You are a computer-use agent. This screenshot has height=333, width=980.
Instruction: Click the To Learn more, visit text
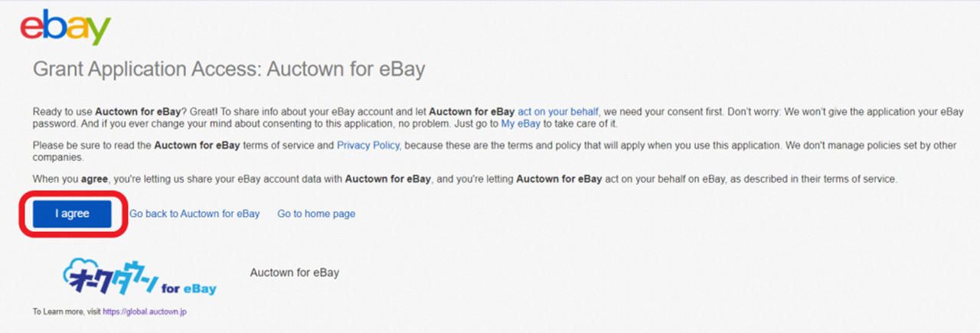pos(67,312)
